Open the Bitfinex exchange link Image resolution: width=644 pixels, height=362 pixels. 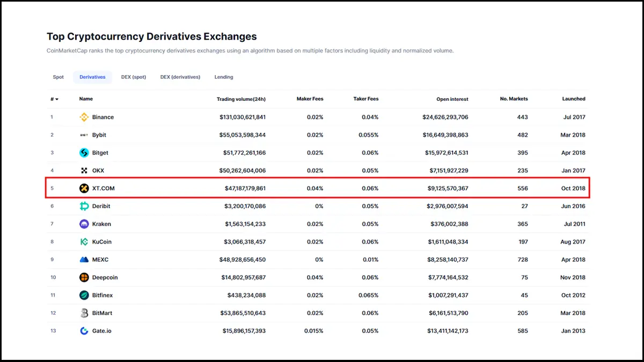[103, 295]
